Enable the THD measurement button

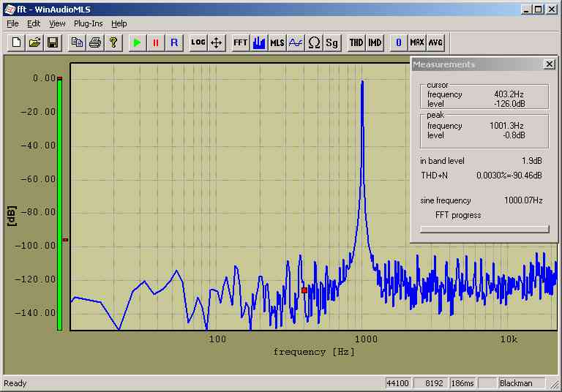356,42
